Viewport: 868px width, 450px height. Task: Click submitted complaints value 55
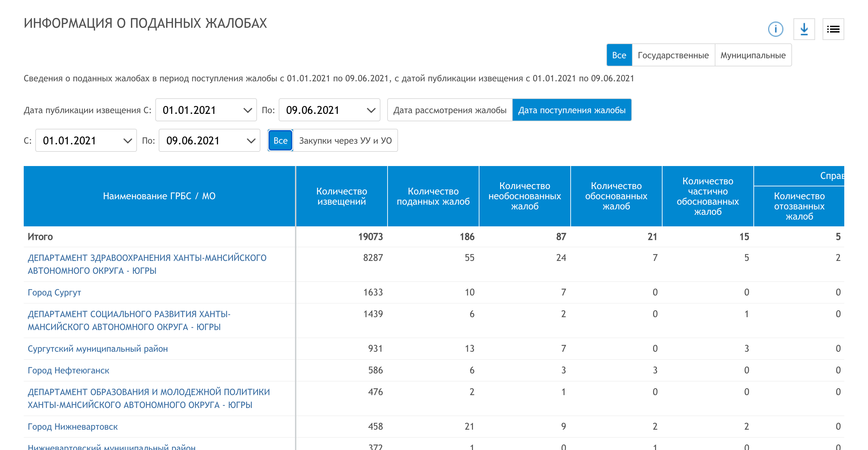[x=470, y=258]
